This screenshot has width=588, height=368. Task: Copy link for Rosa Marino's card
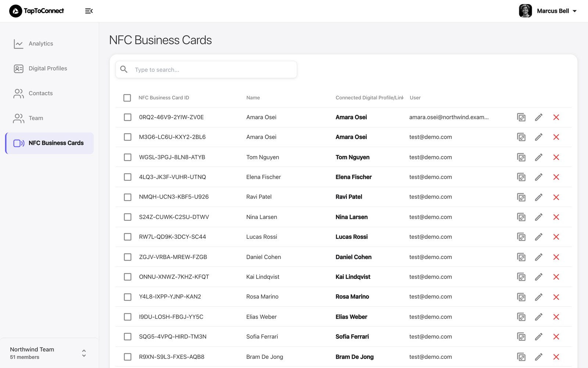[521, 297]
